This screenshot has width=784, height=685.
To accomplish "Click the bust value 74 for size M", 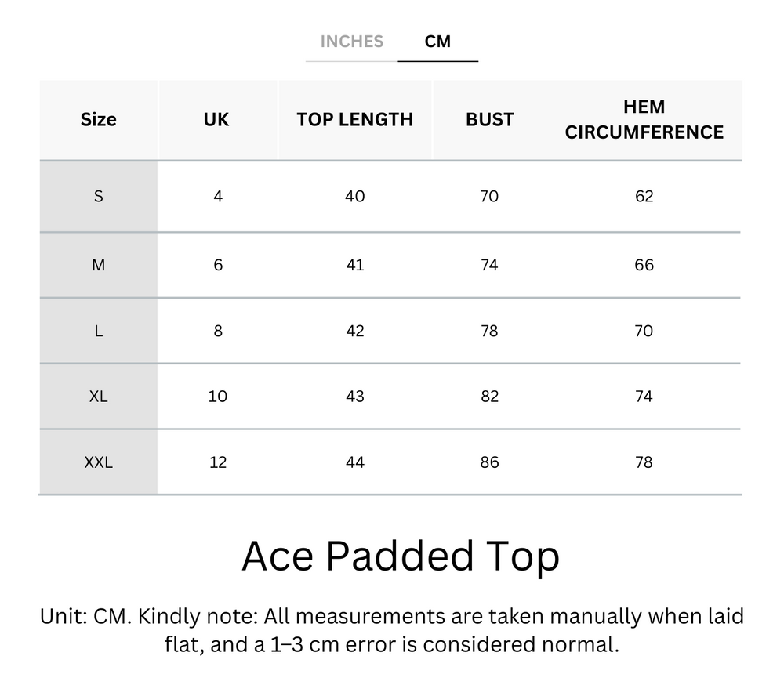I will [489, 265].
